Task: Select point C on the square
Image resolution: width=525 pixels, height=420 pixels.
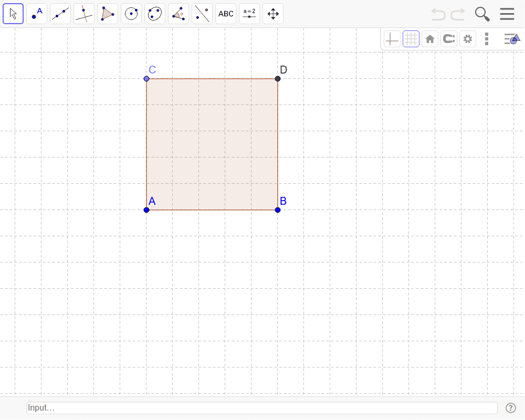Action: coord(146,79)
